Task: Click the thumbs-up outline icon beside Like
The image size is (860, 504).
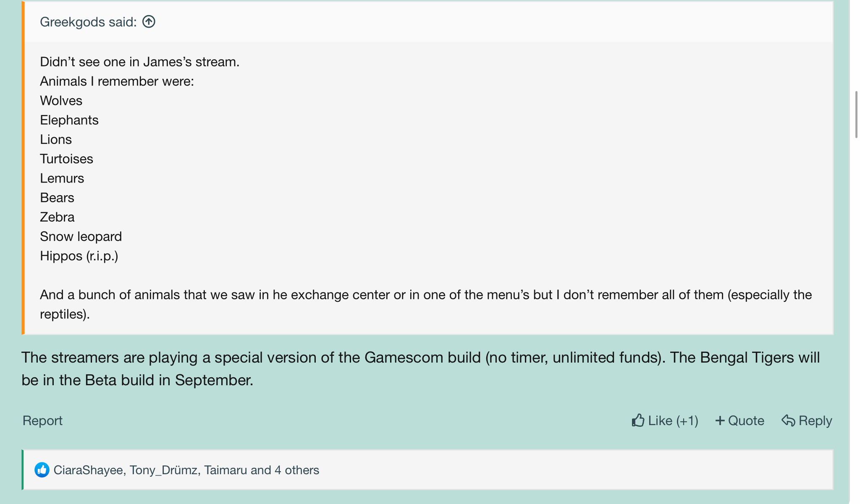Action: pos(638,420)
